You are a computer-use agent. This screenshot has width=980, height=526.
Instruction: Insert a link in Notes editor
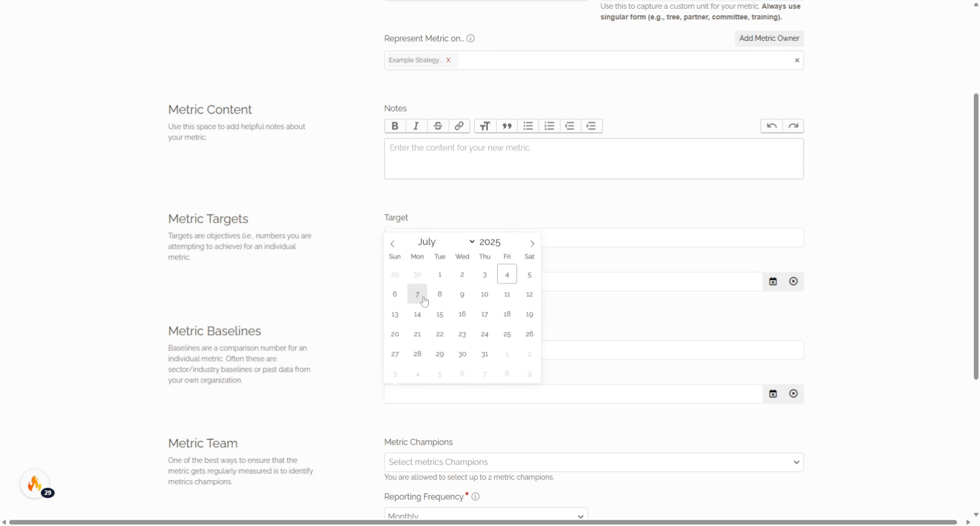click(x=459, y=126)
